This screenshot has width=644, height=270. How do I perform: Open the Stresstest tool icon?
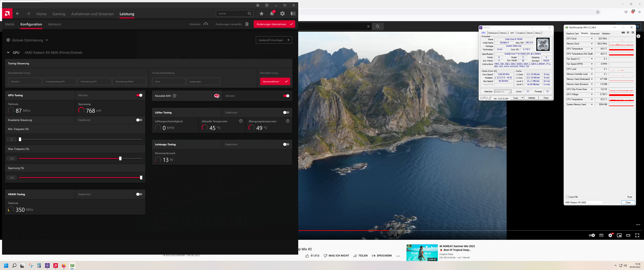click(x=206, y=24)
